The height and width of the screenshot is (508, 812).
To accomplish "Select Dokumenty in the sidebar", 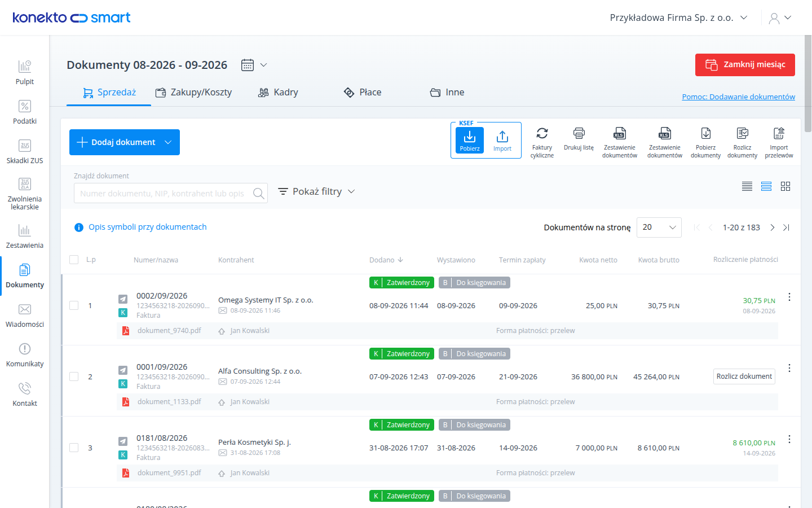I will (x=25, y=276).
